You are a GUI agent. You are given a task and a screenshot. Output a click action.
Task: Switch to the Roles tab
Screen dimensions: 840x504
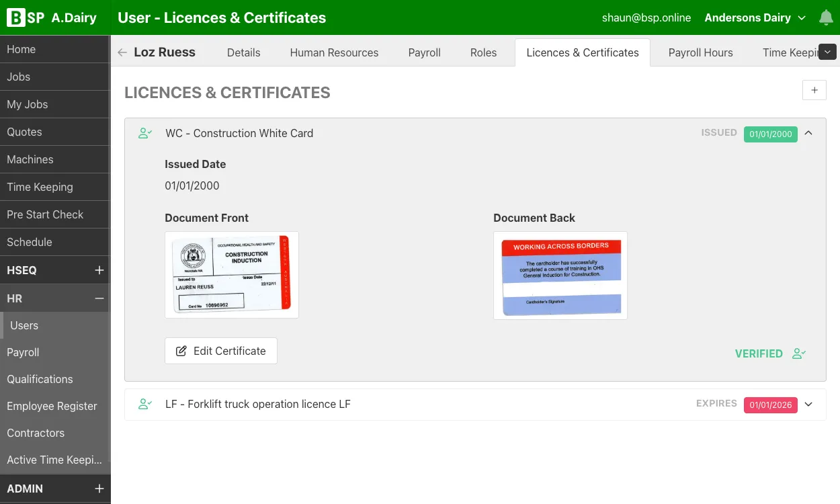(483, 52)
